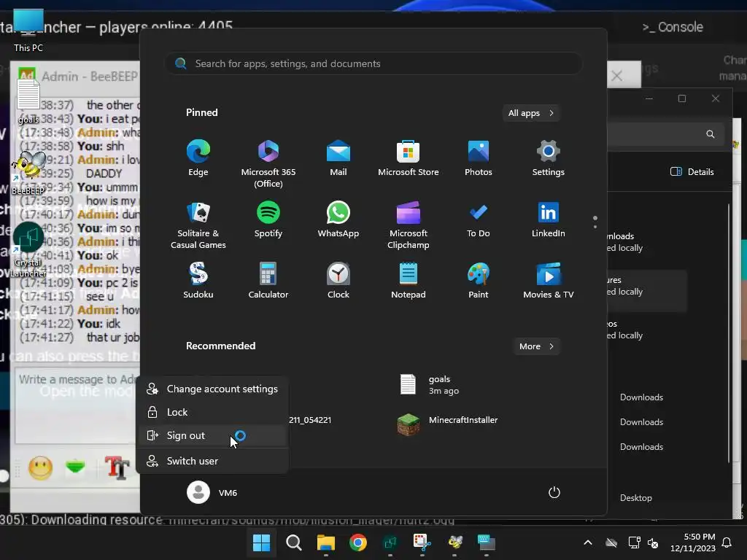
Task: Click File Explorer search magnifier
Action: pyautogui.click(x=711, y=134)
